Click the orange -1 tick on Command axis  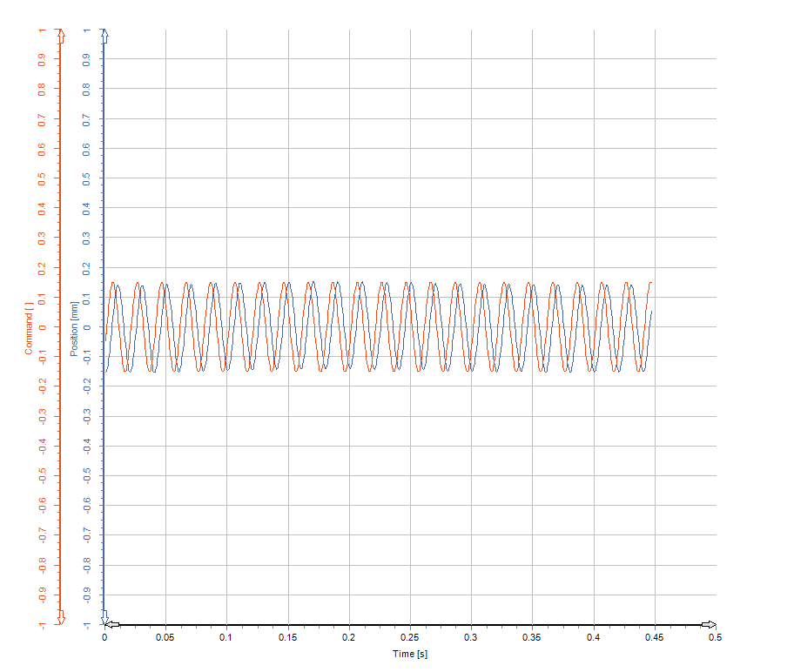[42, 623]
